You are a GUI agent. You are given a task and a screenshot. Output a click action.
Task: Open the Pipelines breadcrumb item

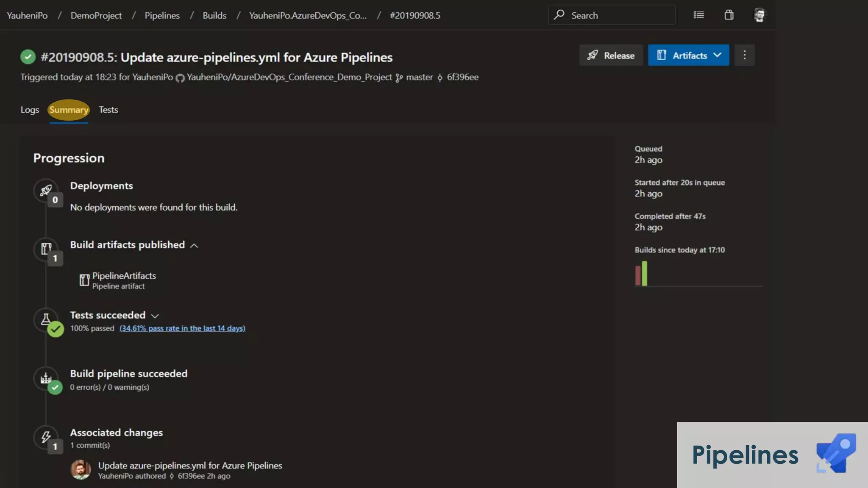tap(162, 15)
